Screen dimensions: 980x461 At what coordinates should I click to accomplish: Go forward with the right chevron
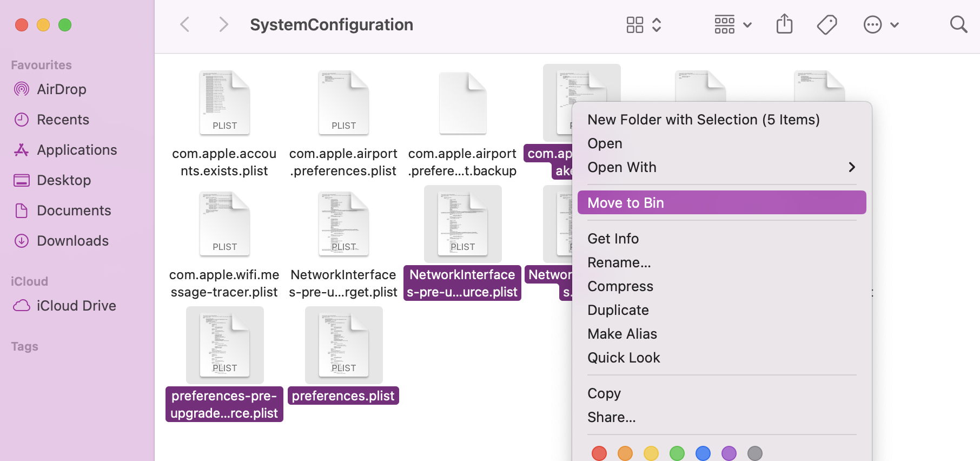pos(223,24)
